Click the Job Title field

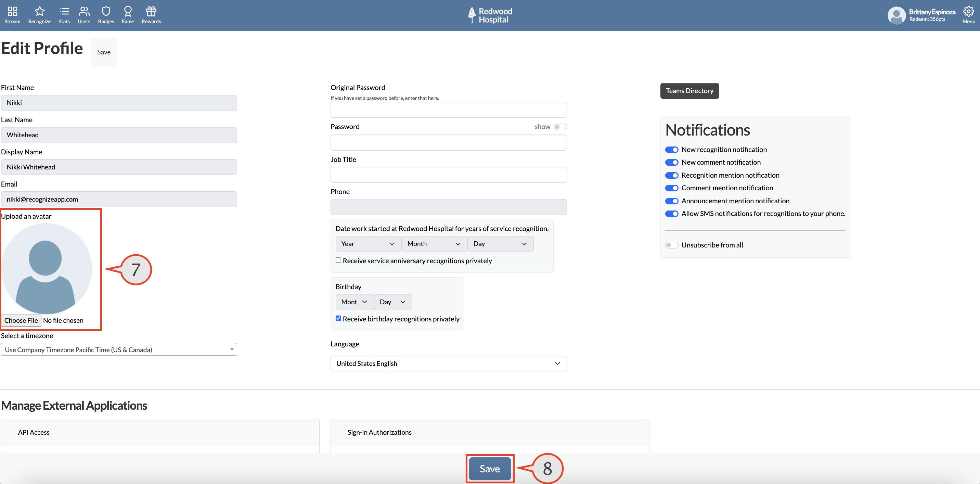(448, 175)
